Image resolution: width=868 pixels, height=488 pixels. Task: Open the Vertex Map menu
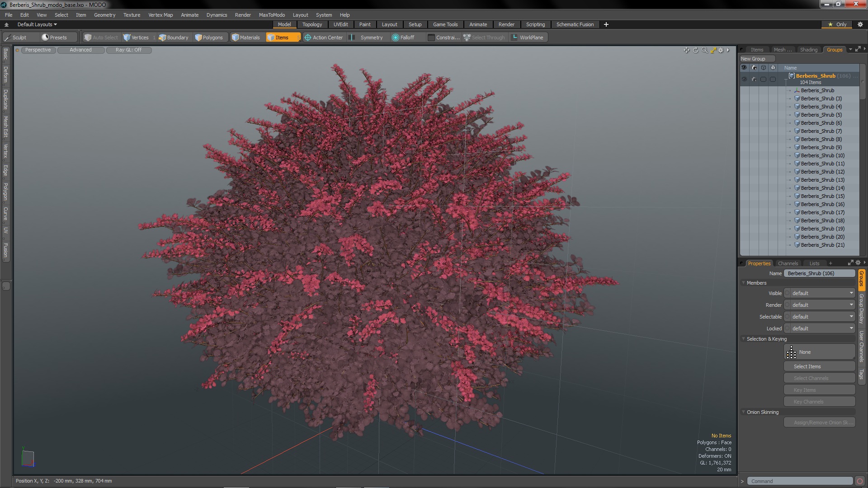pos(160,15)
